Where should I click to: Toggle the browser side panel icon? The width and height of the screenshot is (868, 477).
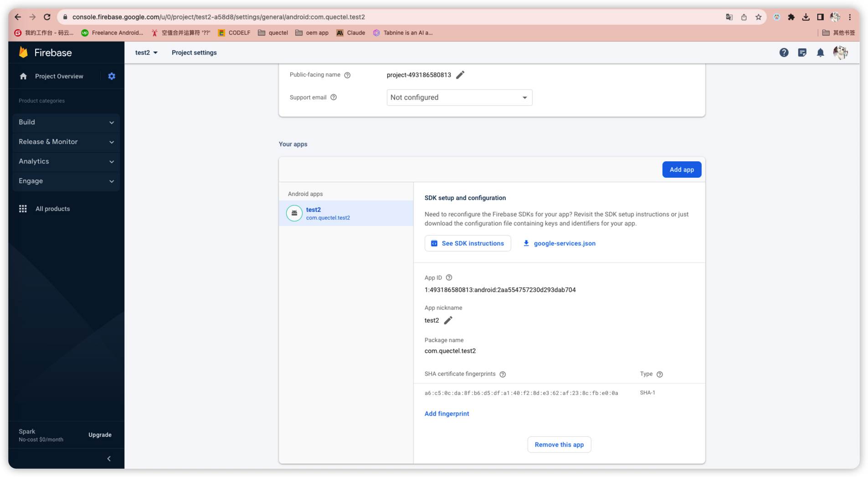pos(820,17)
